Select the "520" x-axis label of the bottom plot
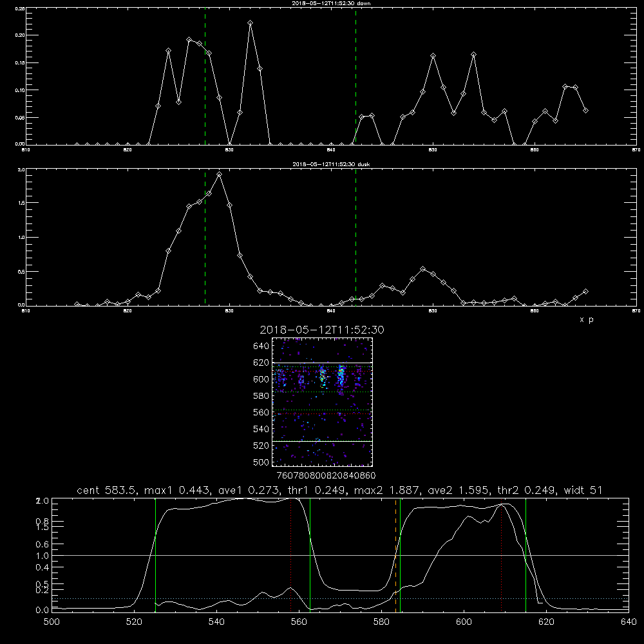The image size is (644, 644). click(x=134, y=622)
